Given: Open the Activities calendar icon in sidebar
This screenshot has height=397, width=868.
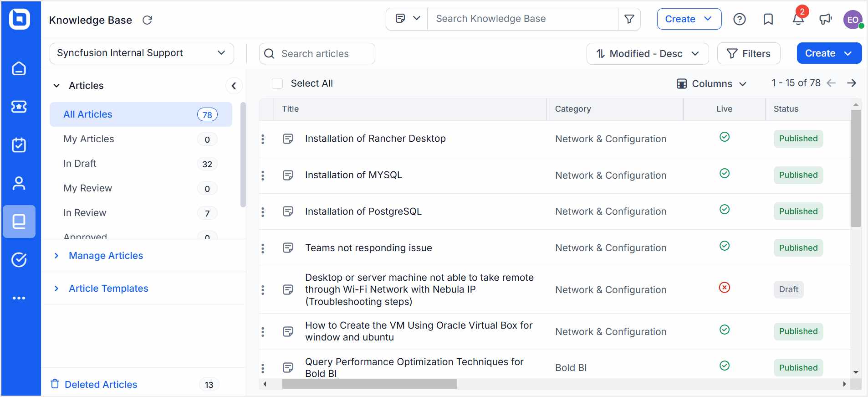Looking at the screenshot, I should point(19,145).
